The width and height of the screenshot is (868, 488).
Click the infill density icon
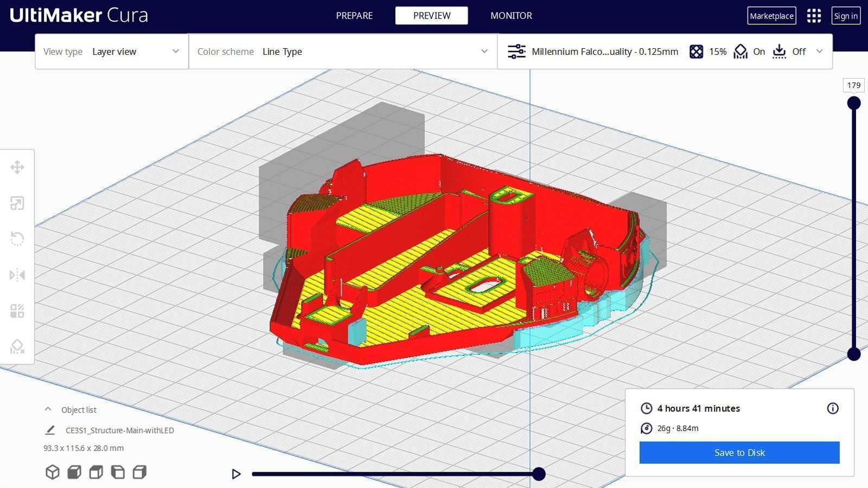[x=696, y=52]
